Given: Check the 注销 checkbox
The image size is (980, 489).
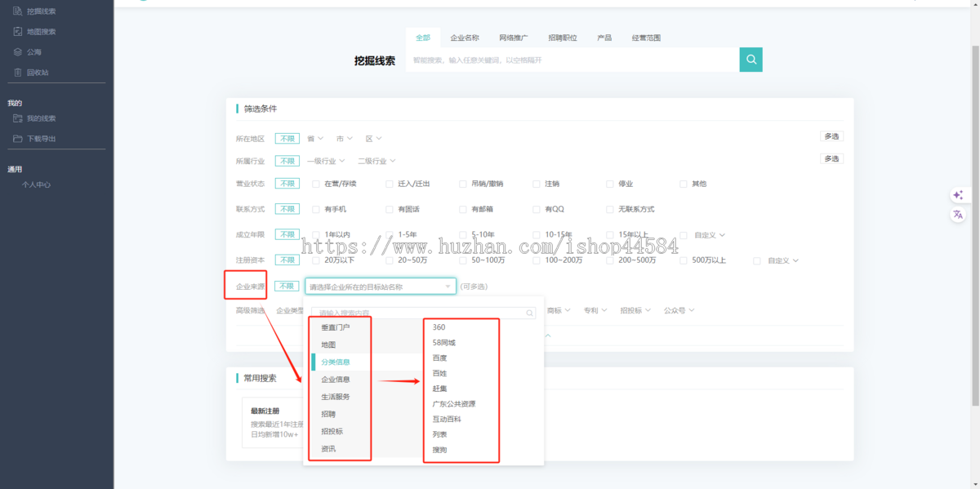Looking at the screenshot, I should click(537, 184).
